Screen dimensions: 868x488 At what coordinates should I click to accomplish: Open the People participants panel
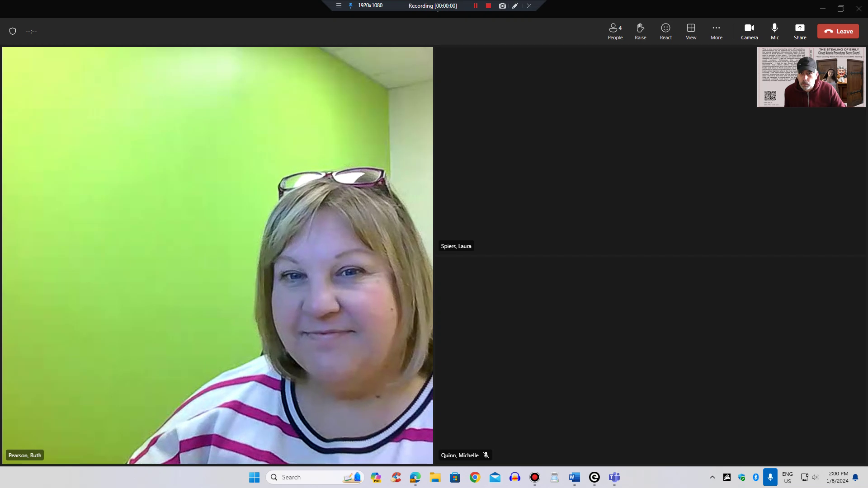(x=615, y=31)
